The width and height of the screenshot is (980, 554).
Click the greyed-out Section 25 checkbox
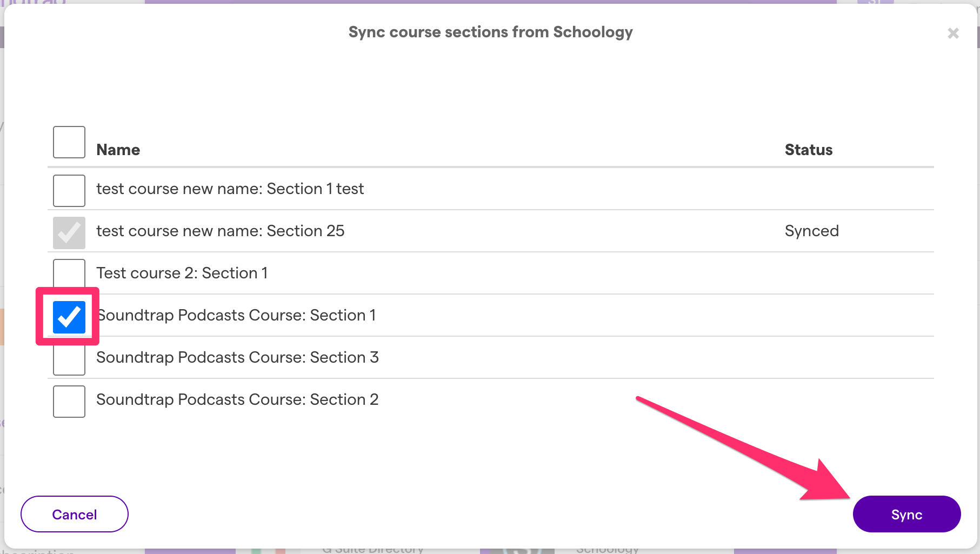tap(69, 233)
